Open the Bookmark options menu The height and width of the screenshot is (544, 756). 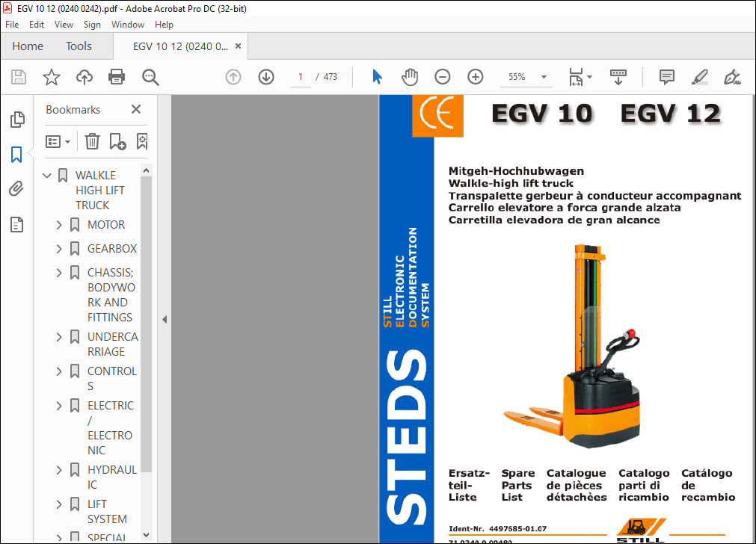58,140
